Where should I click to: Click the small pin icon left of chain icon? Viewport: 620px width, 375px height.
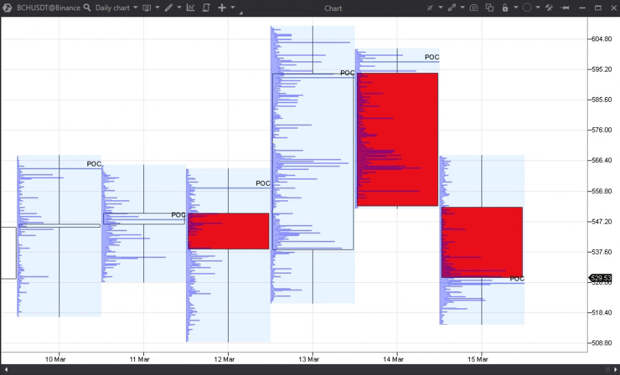click(x=430, y=8)
